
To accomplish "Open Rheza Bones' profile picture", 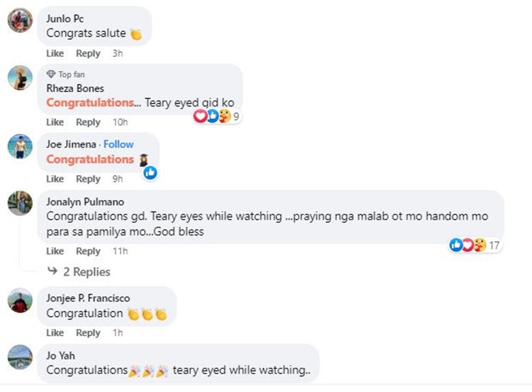I will tap(20, 77).
